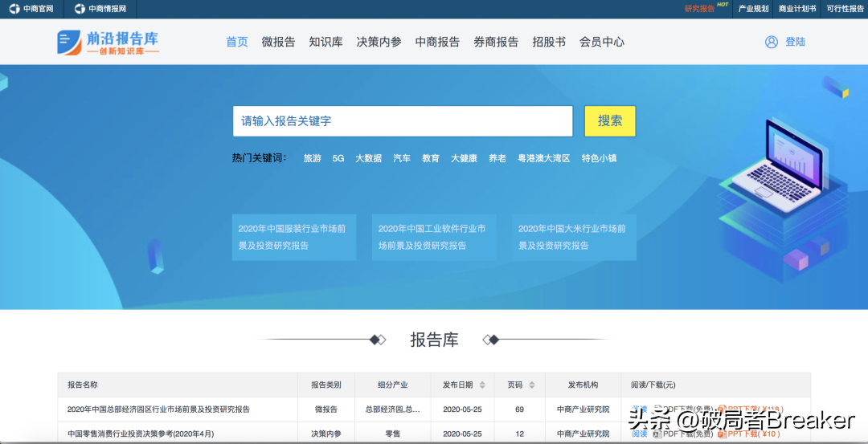The height and width of the screenshot is (444, 868).
Task: Open the 产业规划 top link
Action: click(753, 9)
